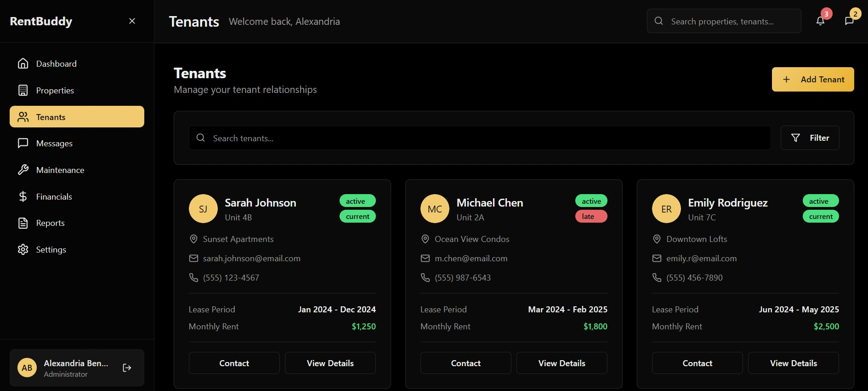This screenshot has width=868, height=391.
Task: Click Michael Chen's late status badge
Action: (591, 217)
